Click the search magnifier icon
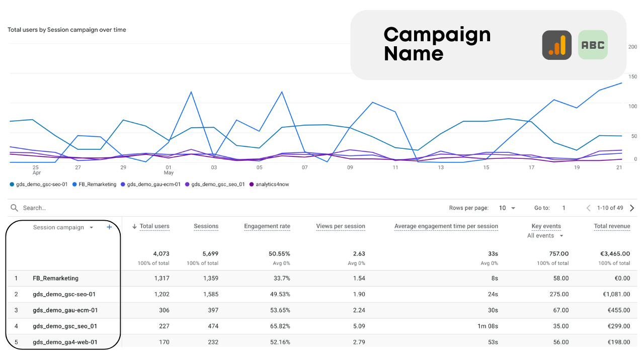The width and height of the screenshot is (644, 362). tap(14, 208)
